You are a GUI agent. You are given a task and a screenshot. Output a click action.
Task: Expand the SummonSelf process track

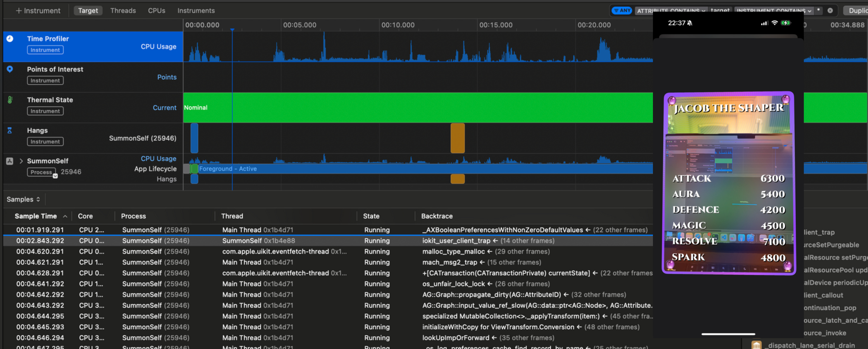(x=21, y=161)
